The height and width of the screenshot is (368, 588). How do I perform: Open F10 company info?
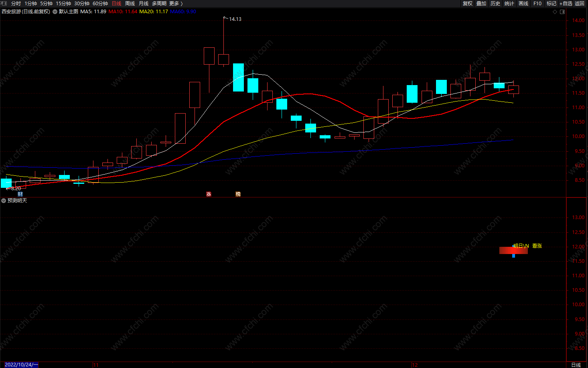(537, 3)
